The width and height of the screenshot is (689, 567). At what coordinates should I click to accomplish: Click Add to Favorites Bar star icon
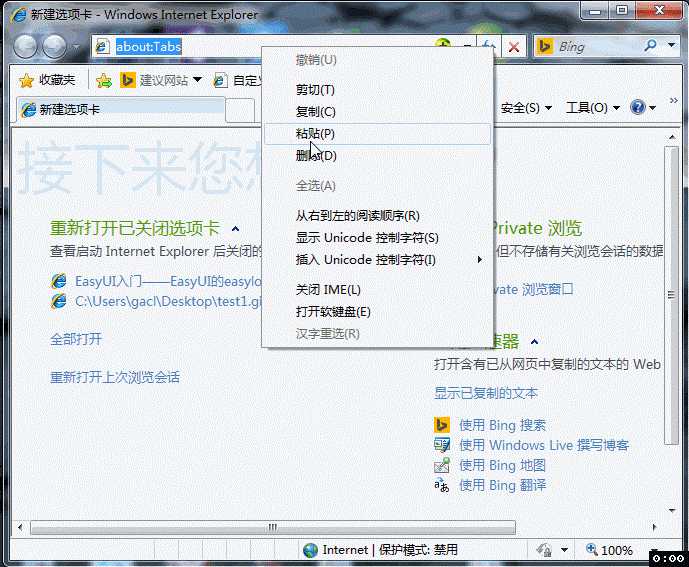pos(104,80)
